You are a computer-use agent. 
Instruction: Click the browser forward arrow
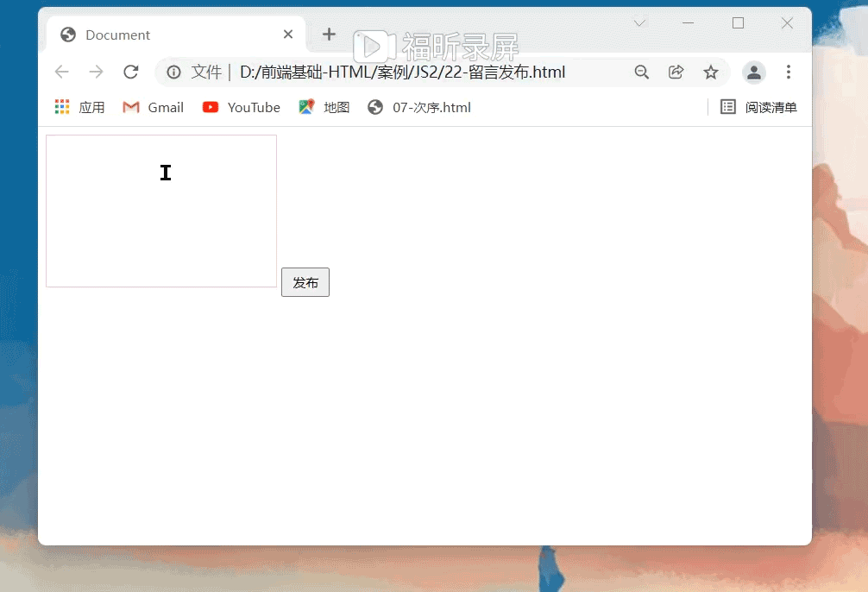pyautogui.click(x=97, y=72)
